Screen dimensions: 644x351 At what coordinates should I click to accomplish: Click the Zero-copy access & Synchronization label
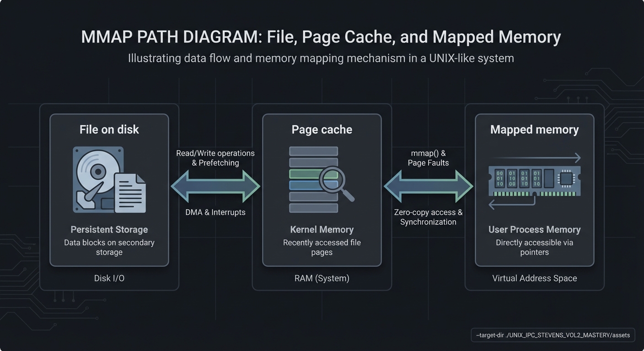coord(428,217)
